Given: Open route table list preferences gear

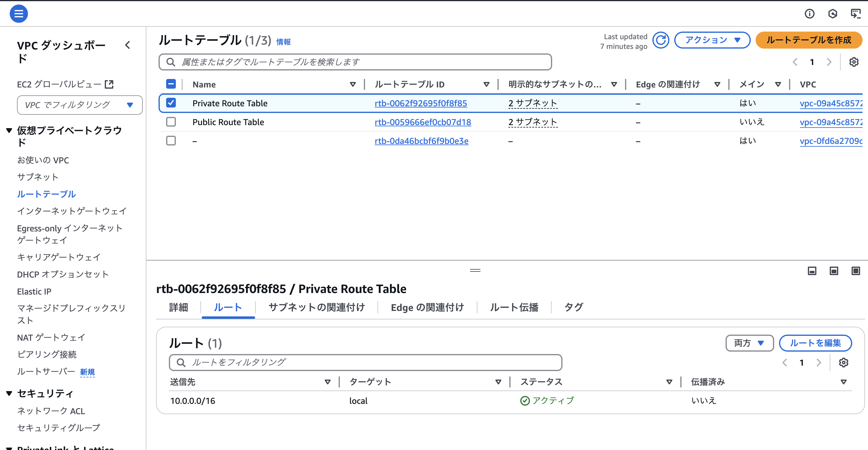Looking at the screenshot, I should [x=853, y=62].
